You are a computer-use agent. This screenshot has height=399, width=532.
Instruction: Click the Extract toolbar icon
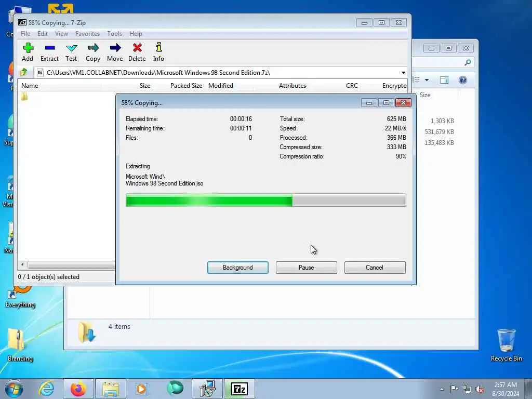[x=49, y=52]
